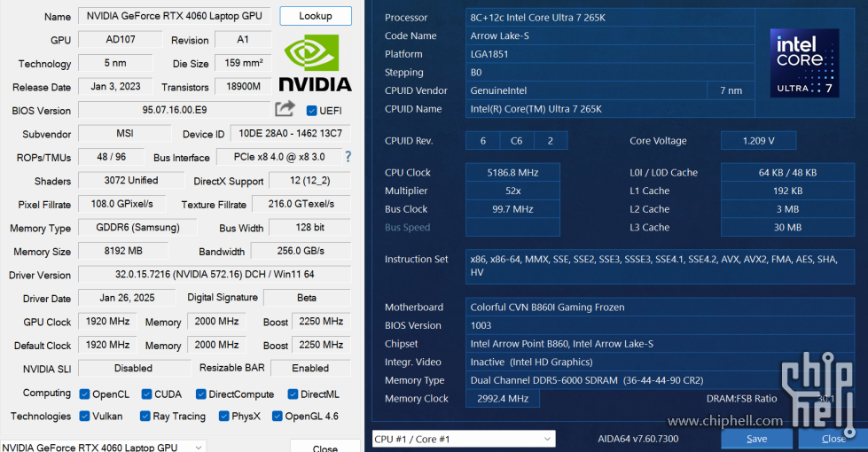The width and height of the screenshot is (868, 452).
Task: Click the NVIDIA logo in GPU-Z
Action: [x=315, y=63]
